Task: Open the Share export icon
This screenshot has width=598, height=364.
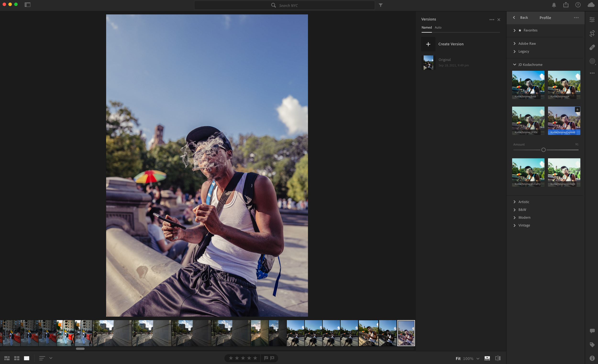Action: coord(566,5)
